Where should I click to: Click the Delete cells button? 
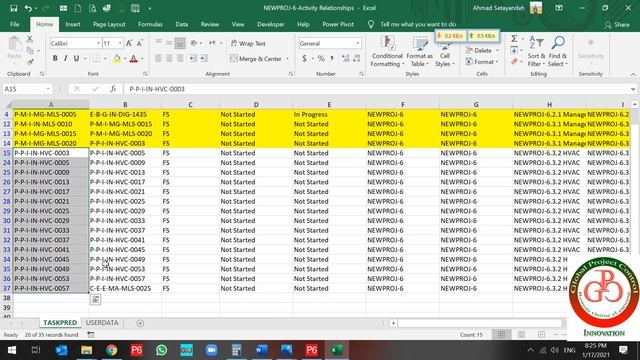tap(482, 51)
